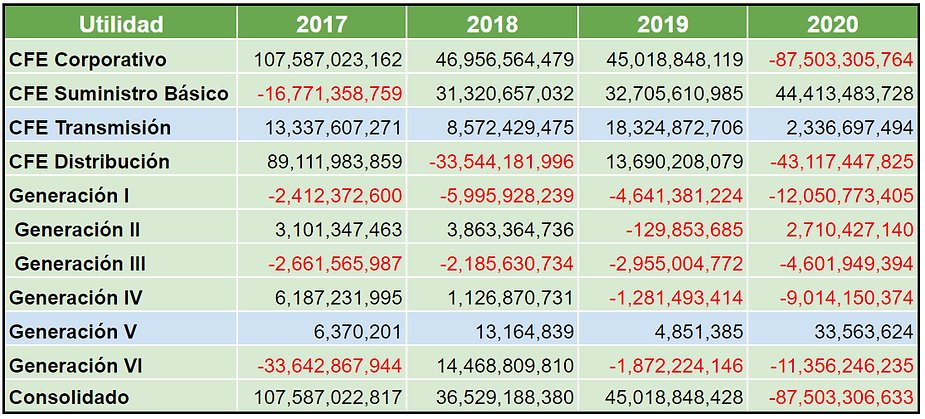Screen dimensions: 925x419
Task: Select the Generación VI row label
Action: (x=76, y=366)
